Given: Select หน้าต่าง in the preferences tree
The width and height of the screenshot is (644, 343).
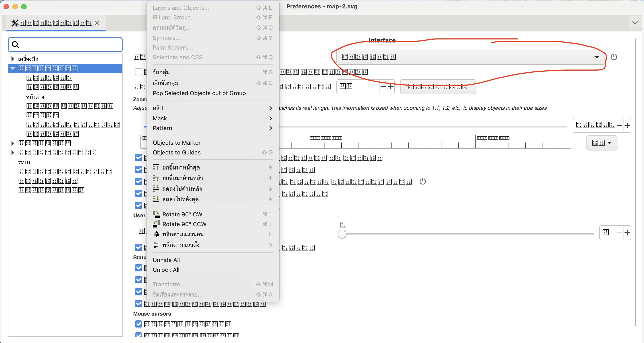Looking at the screenshot, I should 35,96.
